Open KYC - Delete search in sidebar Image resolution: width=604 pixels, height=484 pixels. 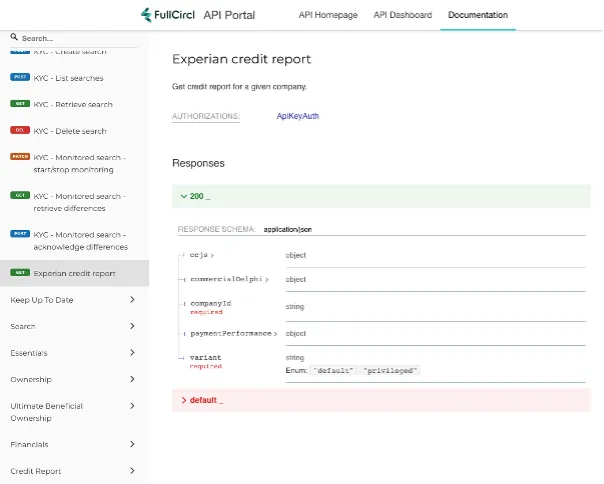pyautogui.click(x=74, y=131)
